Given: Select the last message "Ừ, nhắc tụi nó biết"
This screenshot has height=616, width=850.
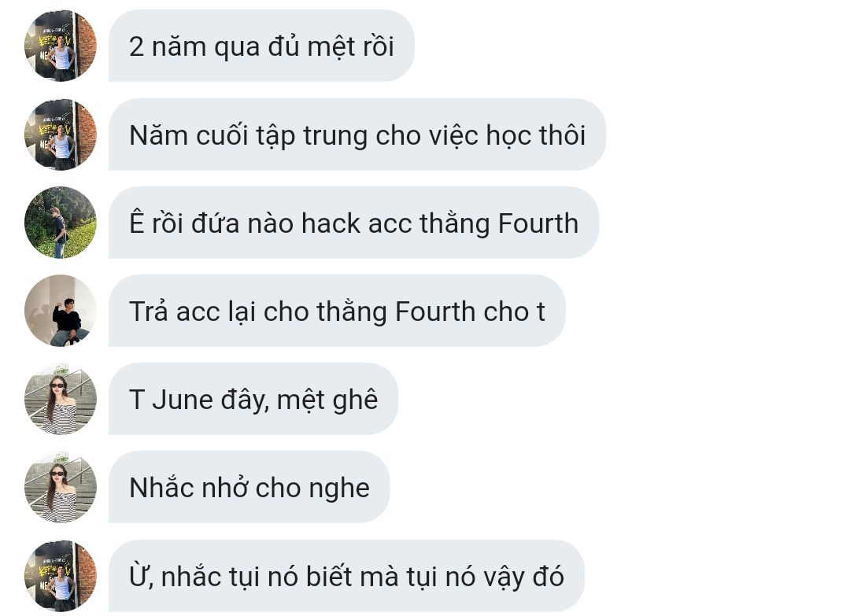Looking at the screenshot, I should coord(346,576).
